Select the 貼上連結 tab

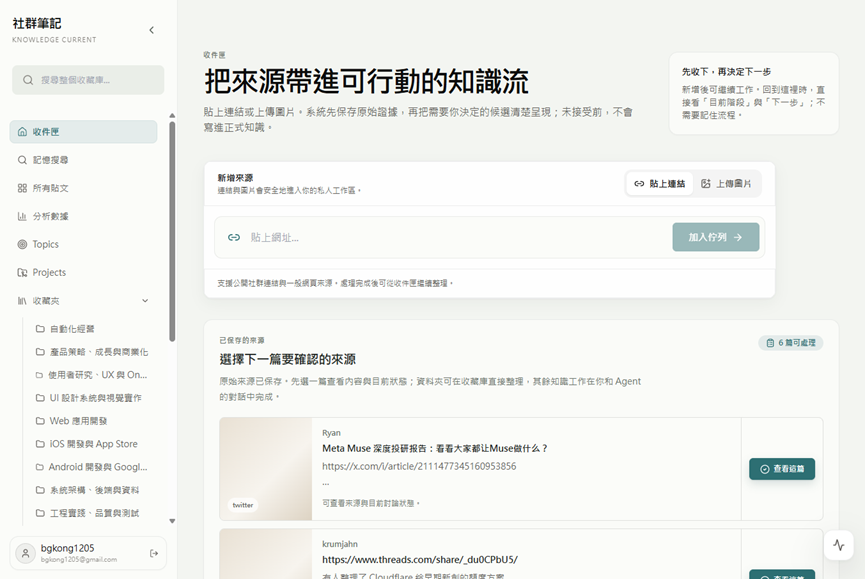(660, 184)
